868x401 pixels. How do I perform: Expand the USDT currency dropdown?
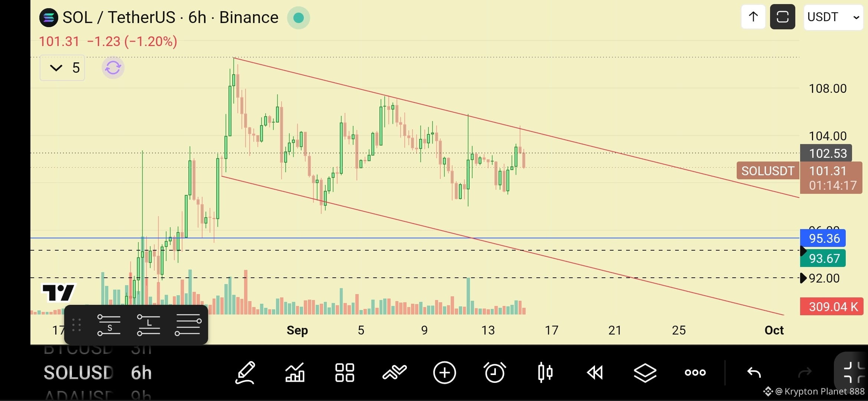pos(833,17)
